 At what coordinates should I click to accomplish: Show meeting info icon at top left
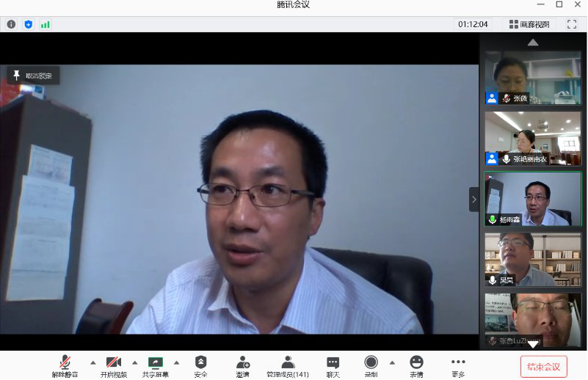tap(11, 24)
